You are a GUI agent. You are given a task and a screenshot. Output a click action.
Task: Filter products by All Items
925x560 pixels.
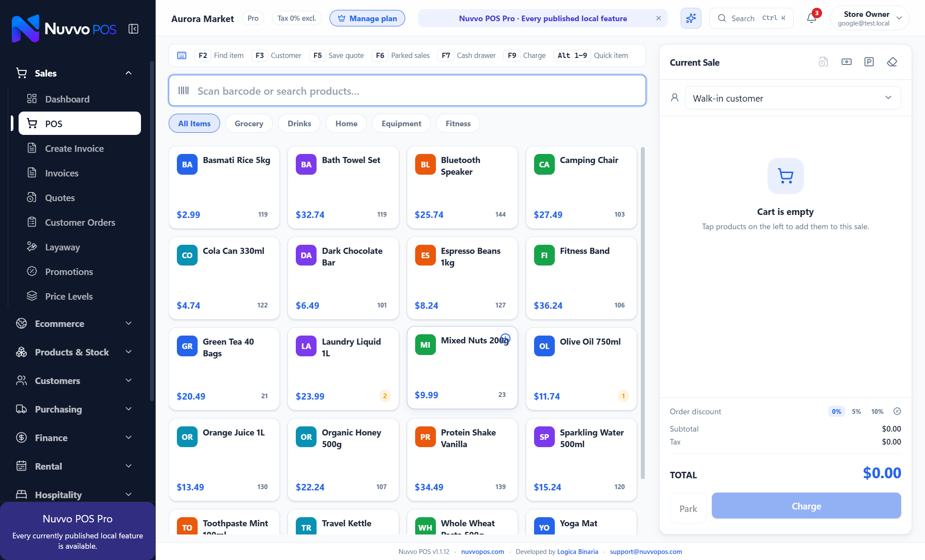(x=194, y=123)
